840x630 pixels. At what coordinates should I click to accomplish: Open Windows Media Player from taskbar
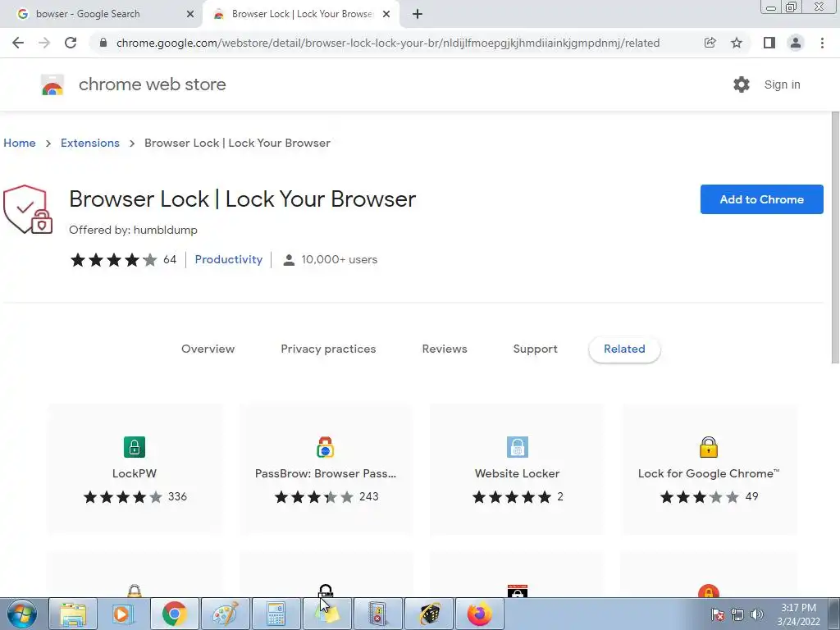123,614
